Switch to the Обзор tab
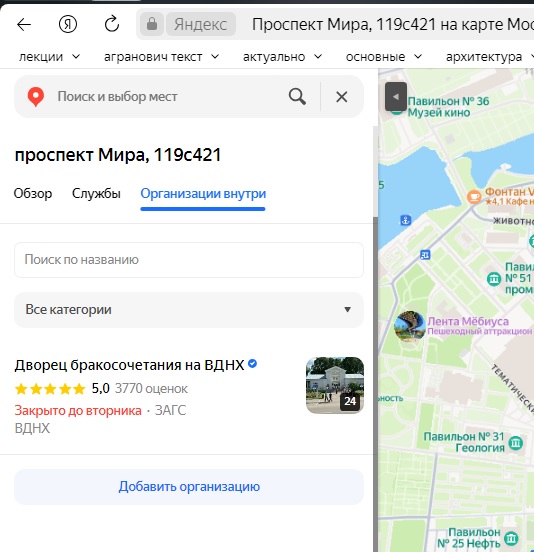Viewport: 534px width, 552px height. [33, 194]
